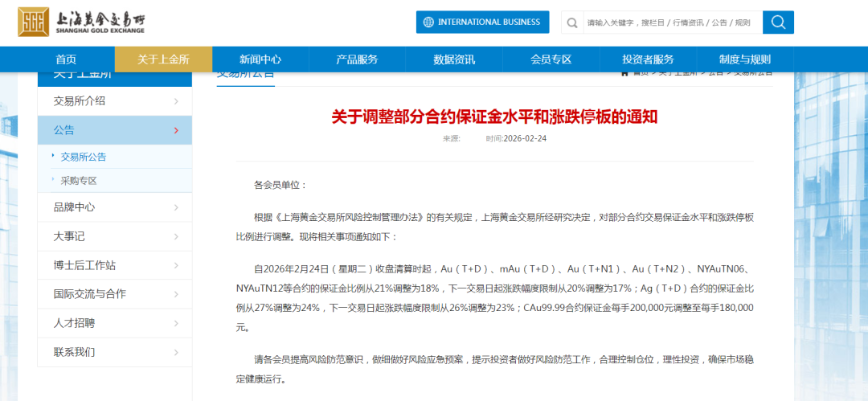Open 大事记 in the sidebar
This screenshot has height=401, width=868.
click(115, 236)
